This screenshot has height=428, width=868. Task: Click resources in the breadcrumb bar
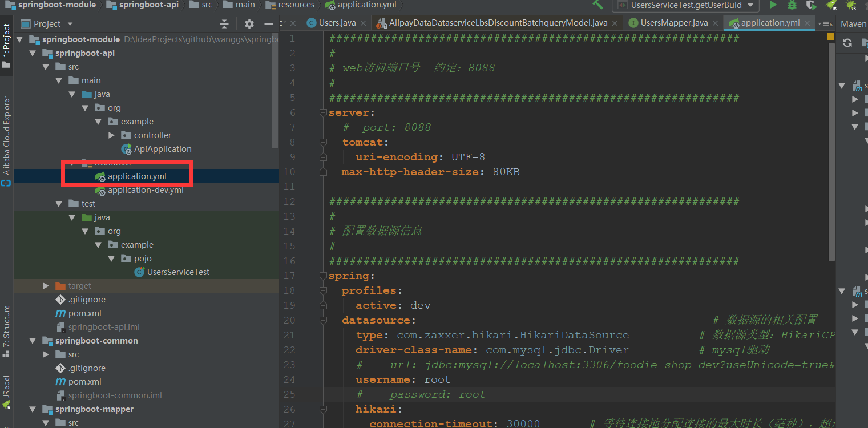click(x=290, y=5)
